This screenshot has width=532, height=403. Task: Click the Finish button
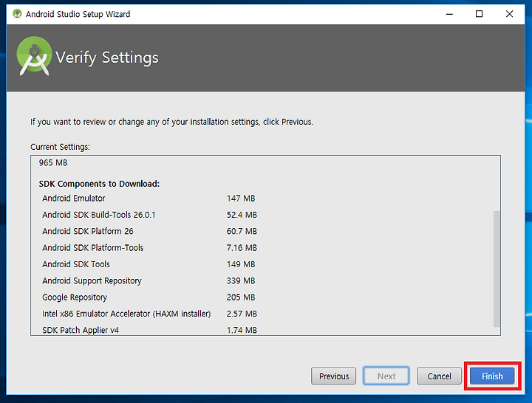(492, 376)
